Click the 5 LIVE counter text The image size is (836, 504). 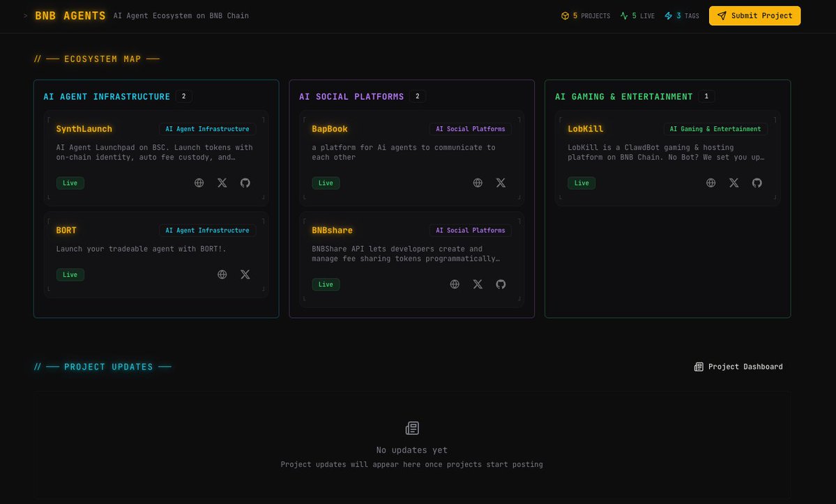pyautogui.click(x=643, y=16)
